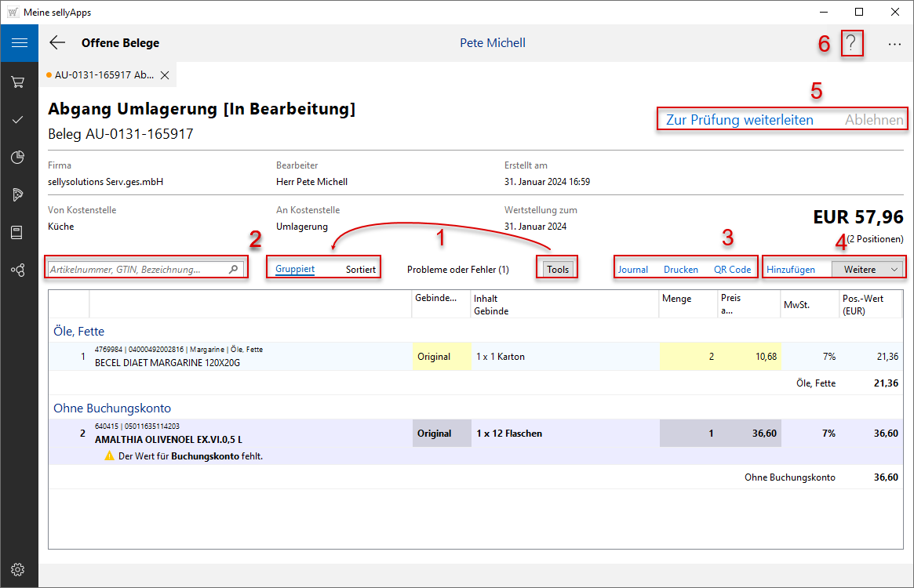Image resolution: width=914 pixels, height=588 pixels.
Task: Click the checkmark sidebar icon
Action: click(x=18, y=119)
